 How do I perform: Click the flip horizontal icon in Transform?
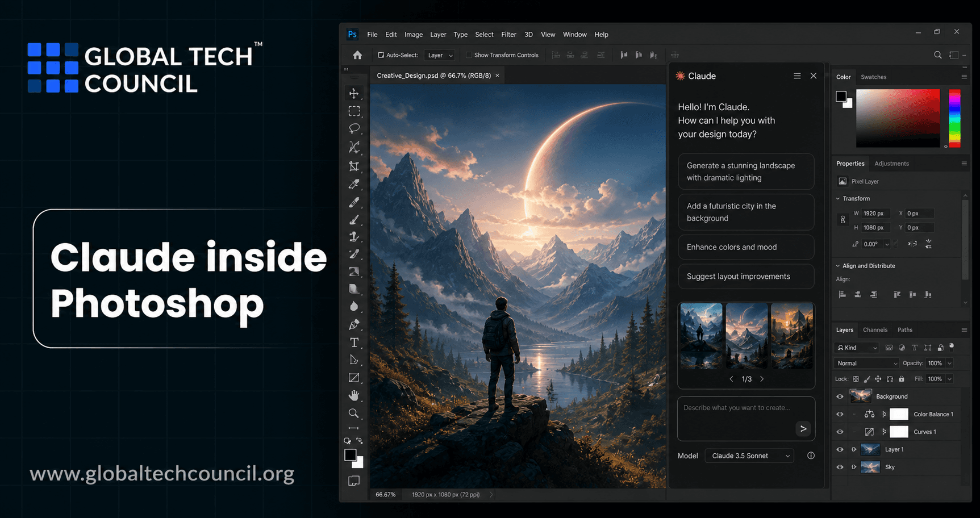(912, 244)
